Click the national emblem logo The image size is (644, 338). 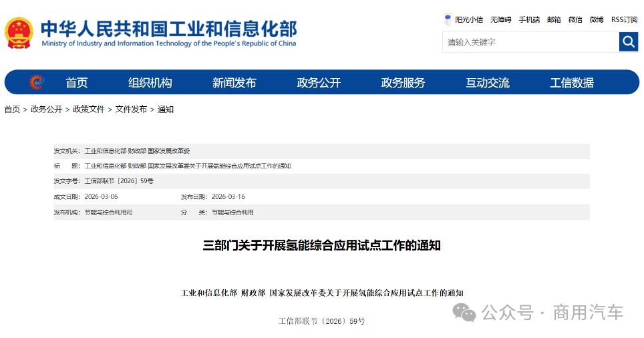pos(19,33)
